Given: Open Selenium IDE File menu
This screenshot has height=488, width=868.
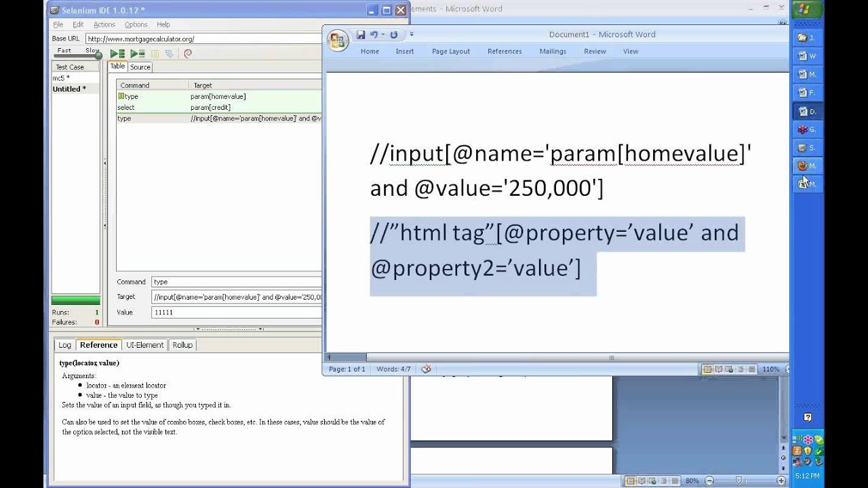Looking at the screenshot, I should (x=58, y=24).
